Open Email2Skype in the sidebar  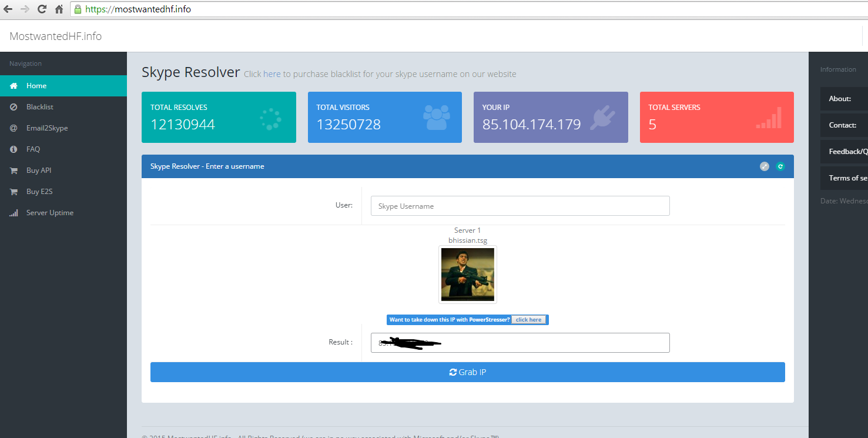click(63, 128)
